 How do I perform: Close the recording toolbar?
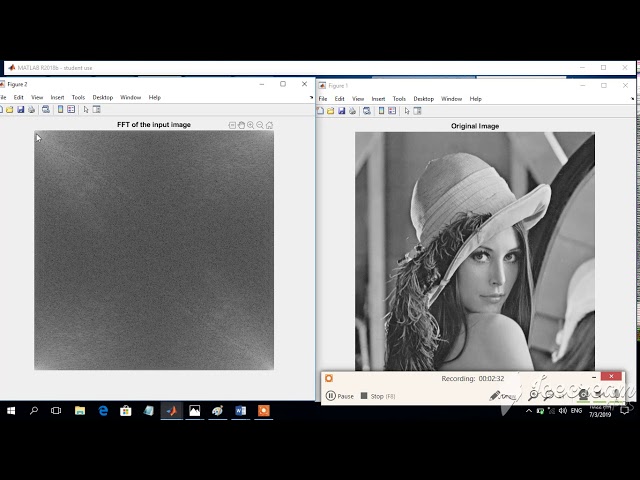tap(611, 376)
